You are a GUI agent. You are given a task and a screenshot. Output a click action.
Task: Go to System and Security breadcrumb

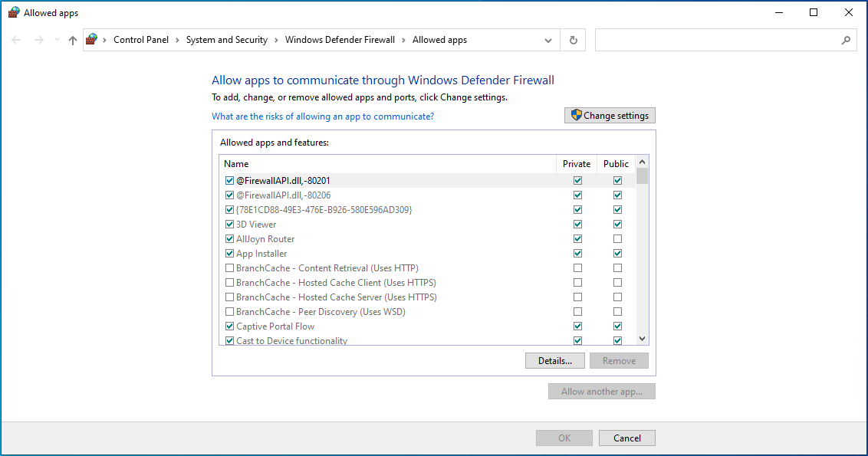coord(226,40)
